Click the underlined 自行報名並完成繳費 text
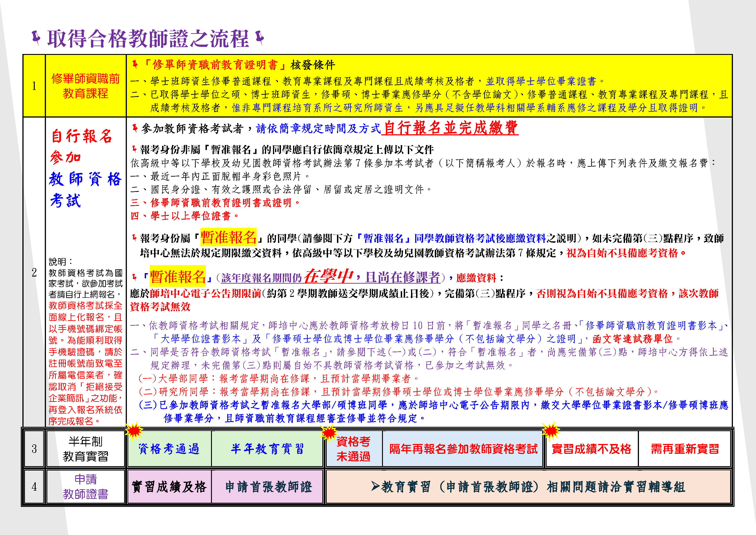This screenshot has width=756, height=535. [x=450, y=127]
